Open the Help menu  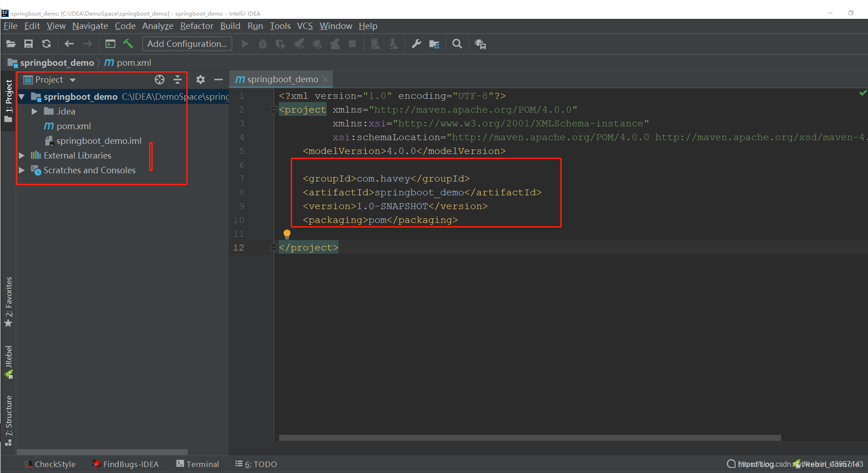(x=368, y=26)
